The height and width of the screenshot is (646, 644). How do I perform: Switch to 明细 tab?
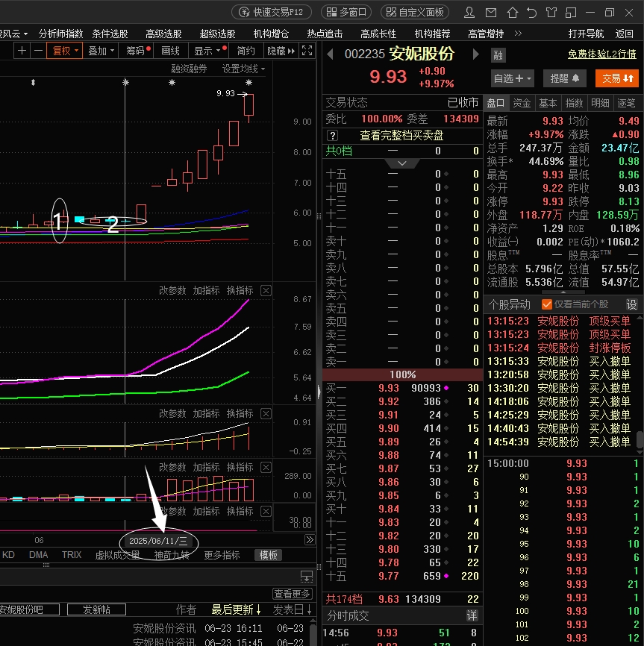tap(600, 103)
